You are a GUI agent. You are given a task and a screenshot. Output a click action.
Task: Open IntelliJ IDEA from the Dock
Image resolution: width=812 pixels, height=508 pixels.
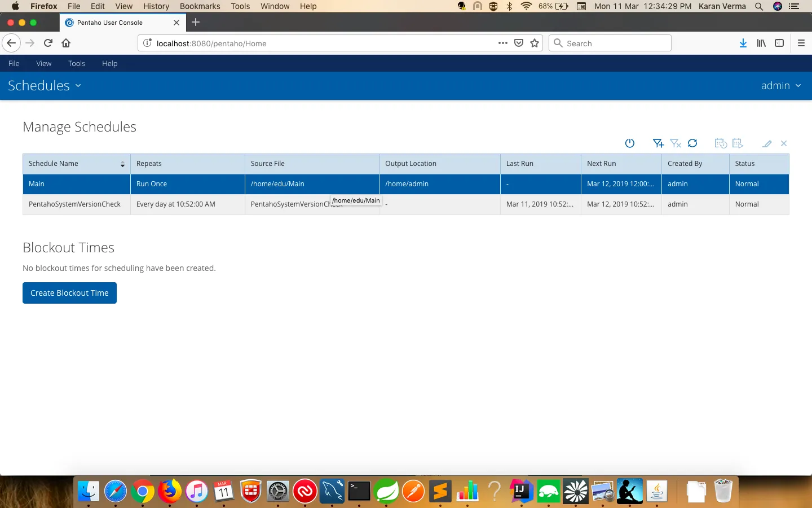(x=522, y=492)
